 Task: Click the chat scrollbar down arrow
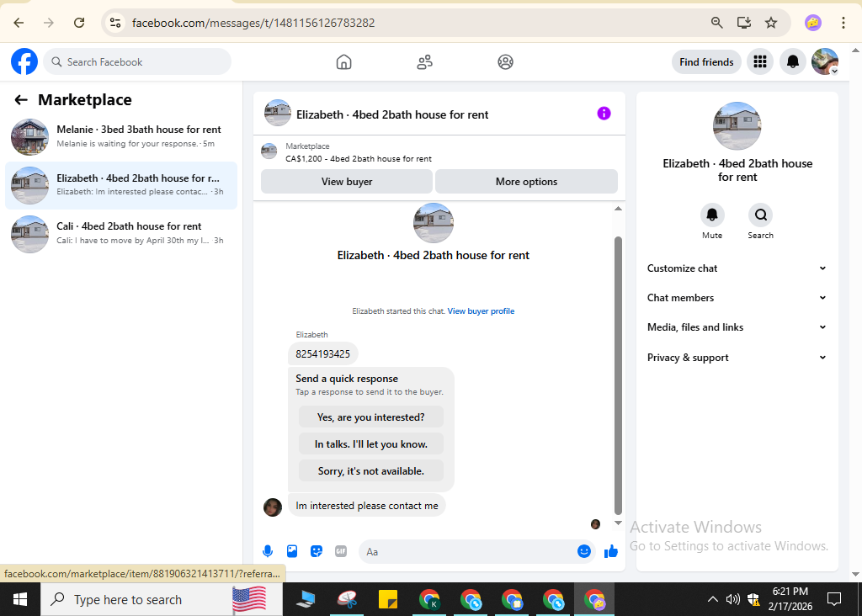(618, 523)
